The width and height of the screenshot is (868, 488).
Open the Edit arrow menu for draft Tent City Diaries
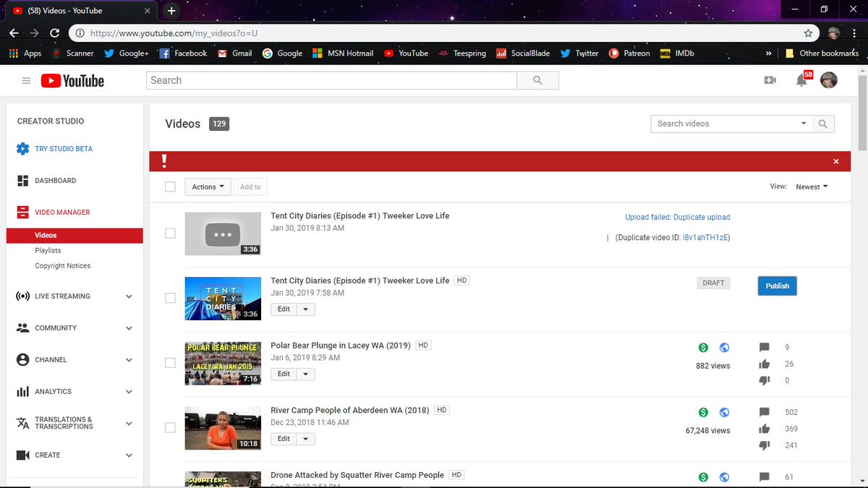[306, 309]
